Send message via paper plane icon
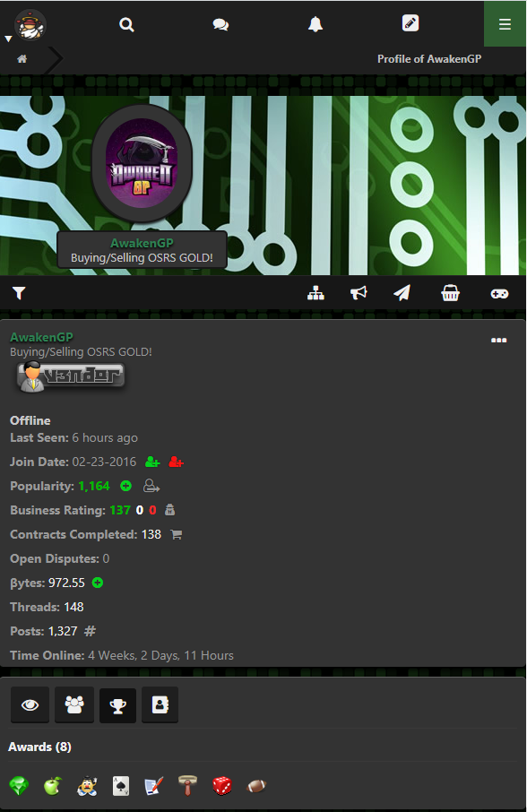This screenshot has width=527, height=812. (402, 293)
